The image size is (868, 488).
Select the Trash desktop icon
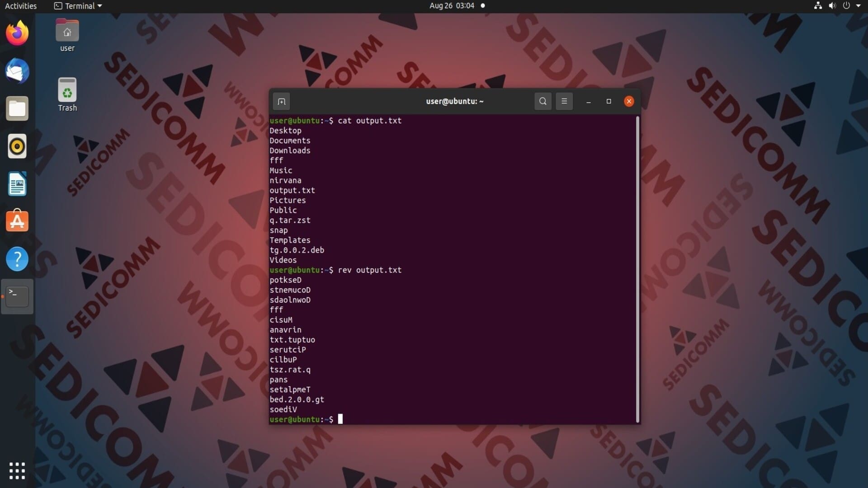tap(67, 94)
